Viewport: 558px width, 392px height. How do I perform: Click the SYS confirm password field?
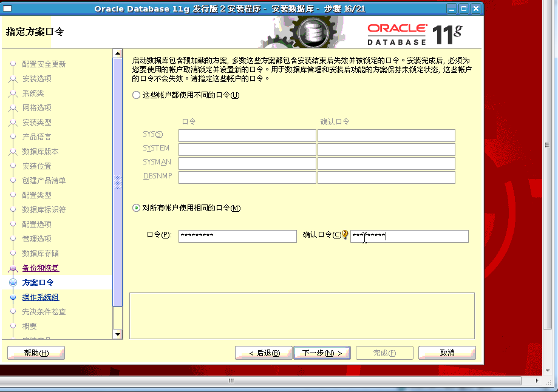tap(386, 135)
